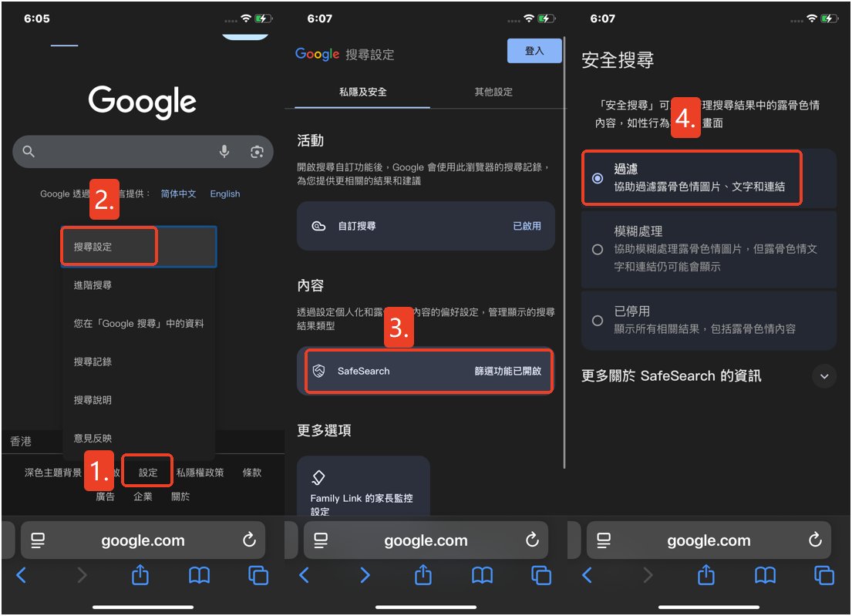The width and height of the screenshot is (852, 616).
Task: Tap the 自訂搜尋 cloud icon
Action: pos(318,226)
